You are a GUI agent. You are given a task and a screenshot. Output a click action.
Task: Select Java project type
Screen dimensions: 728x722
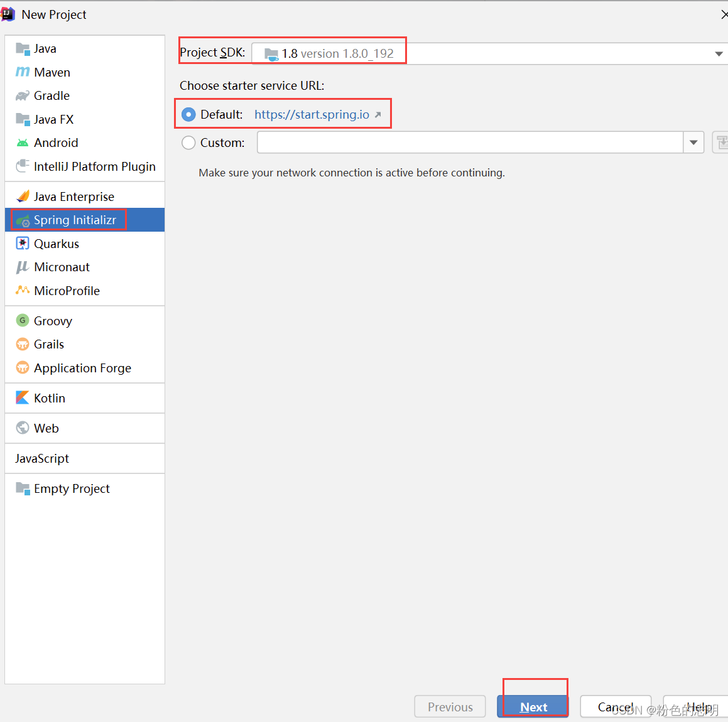[x=85, y=49]
